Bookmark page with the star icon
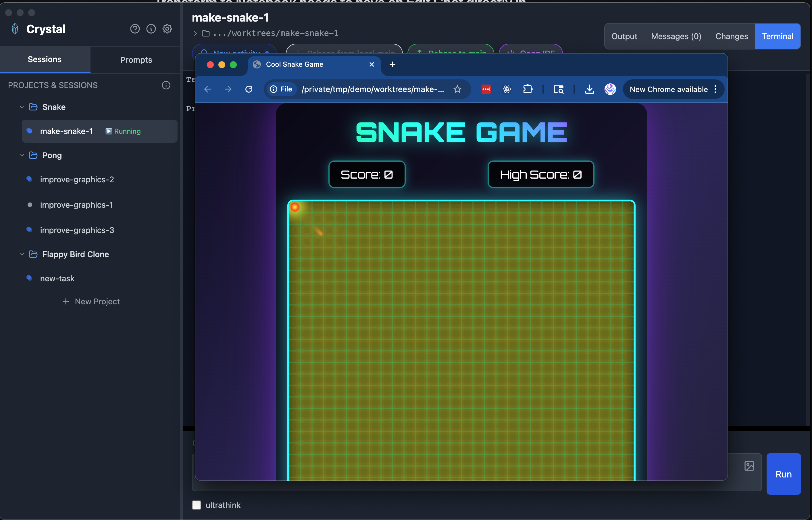The image size is (812, 520). coord(457,89)
